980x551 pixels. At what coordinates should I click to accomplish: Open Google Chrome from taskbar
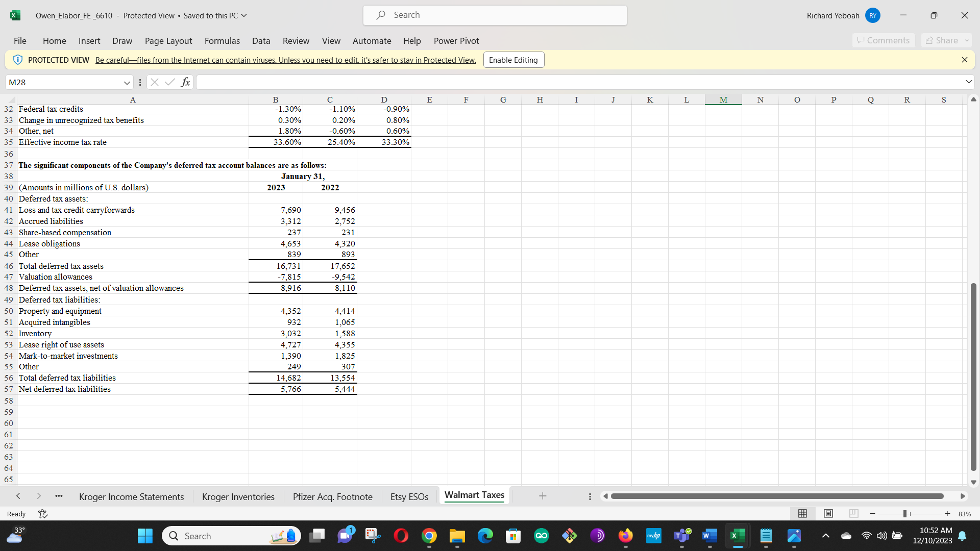429,536
